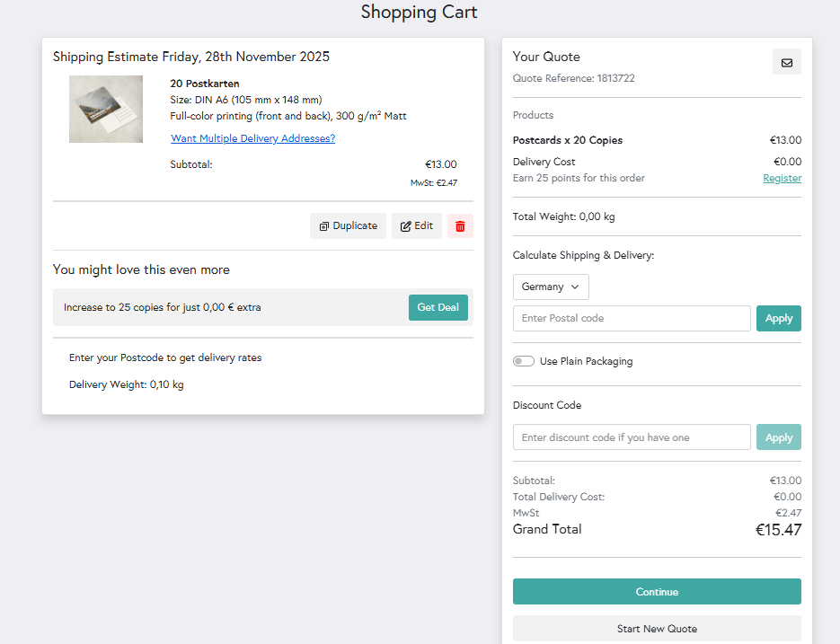
Task: Click Get Deal for the 25 copies offer
Action: (438, 307)
